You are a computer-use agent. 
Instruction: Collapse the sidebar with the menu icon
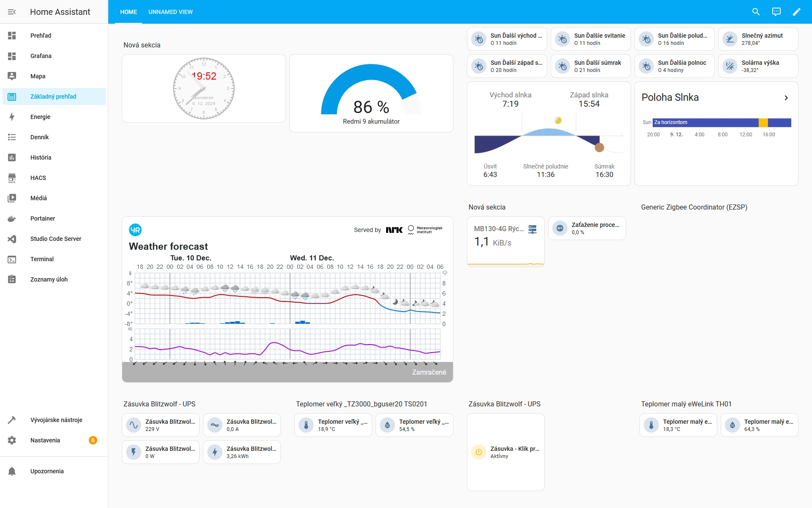click(x=12, y=12)
